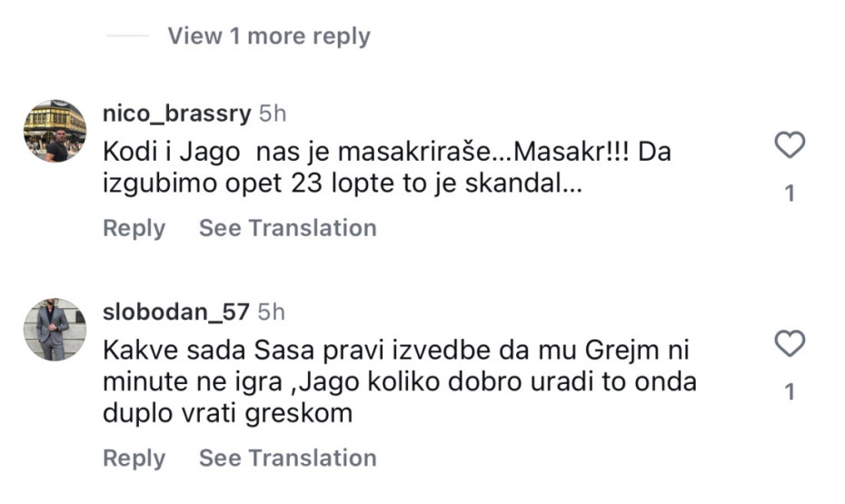See Translation of nico_brassry's comment
Image resolution: width=845 pixels, height=504 pixels.
point(287,227)
